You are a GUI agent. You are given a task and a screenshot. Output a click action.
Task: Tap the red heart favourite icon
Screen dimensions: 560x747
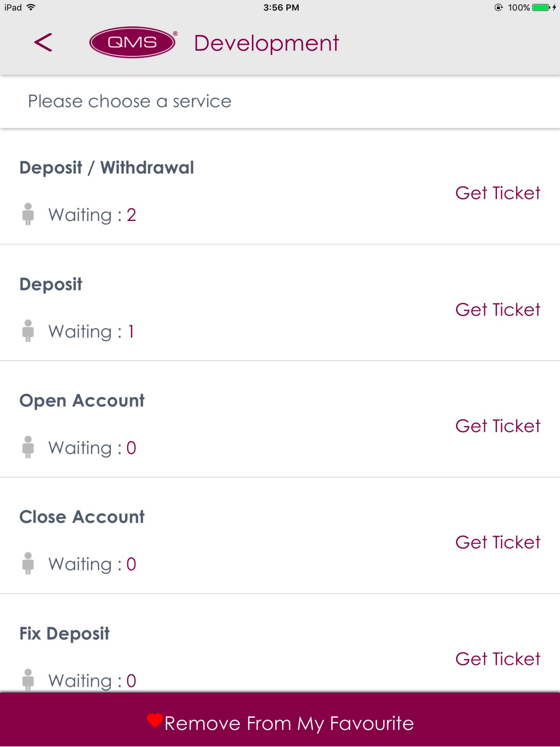coord(155,720)
